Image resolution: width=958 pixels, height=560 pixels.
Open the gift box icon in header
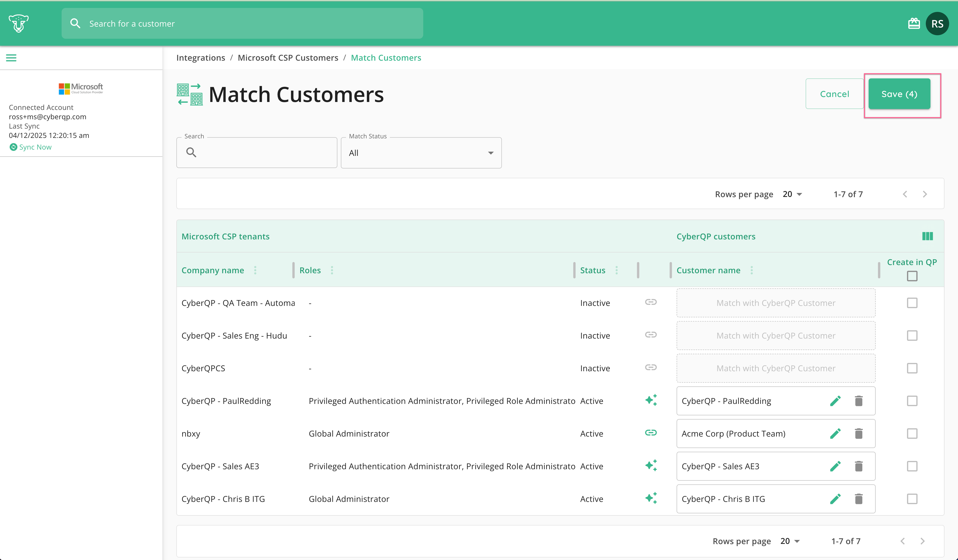(914, 24)
